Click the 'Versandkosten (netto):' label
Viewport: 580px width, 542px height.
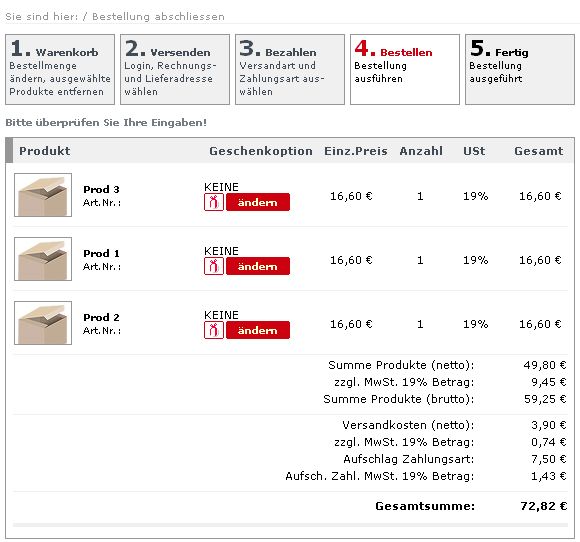[x=408, y=425]
